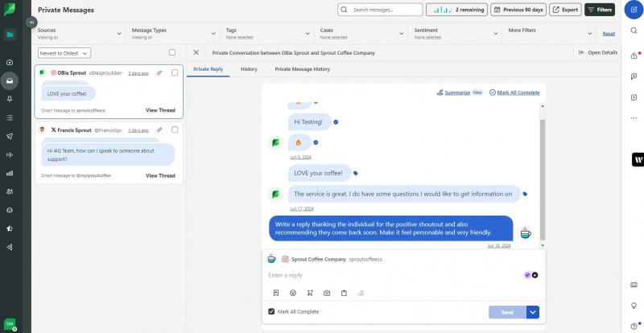Attach a photo with the camera icon
This screenshot has width=644, height=333.
327,293
